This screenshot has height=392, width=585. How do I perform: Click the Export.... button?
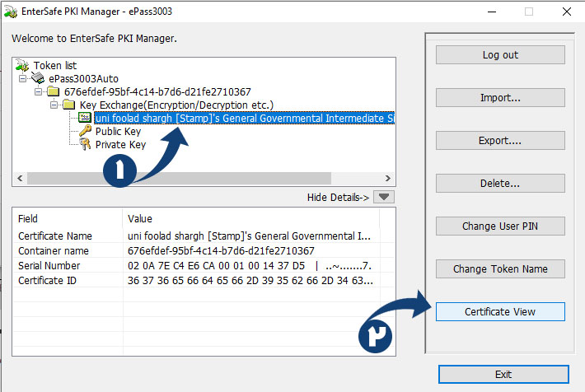(x=499, y=140)
